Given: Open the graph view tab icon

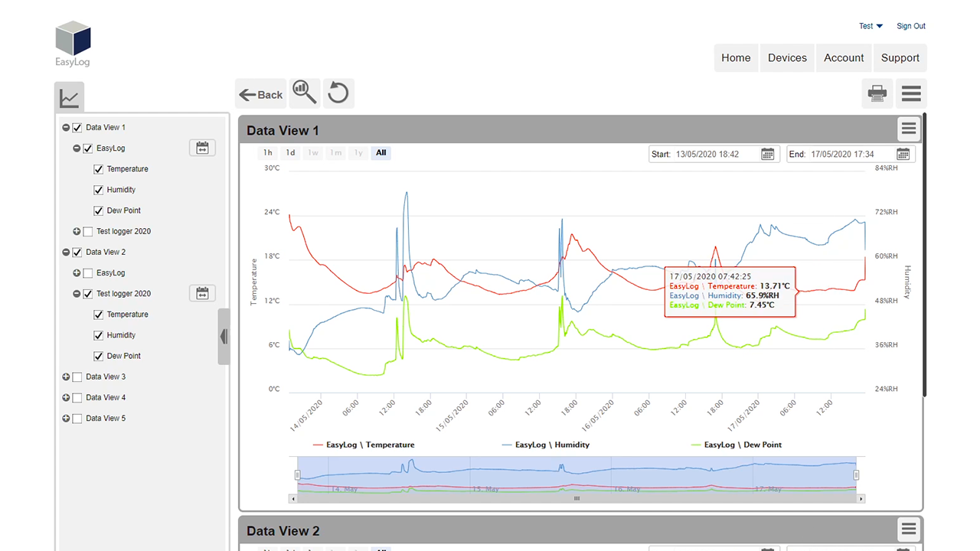Looking at the screenshot, I should coord(70,98).
